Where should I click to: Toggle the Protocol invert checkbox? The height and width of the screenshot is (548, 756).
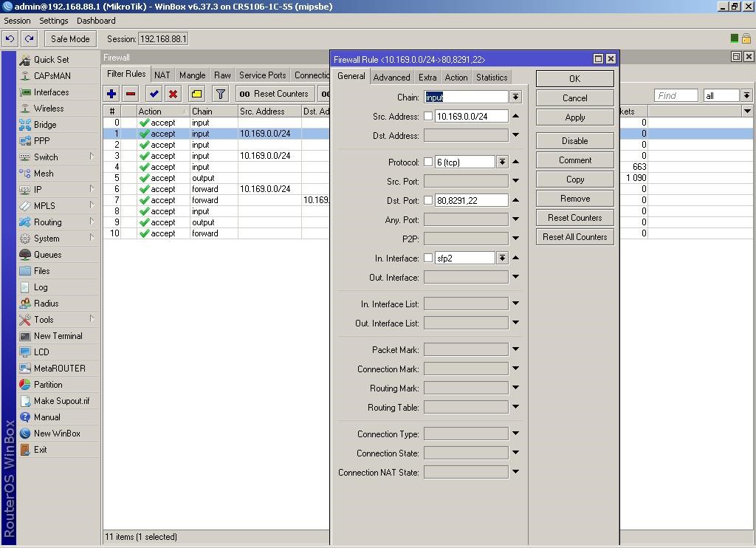[x=428, y=162]
